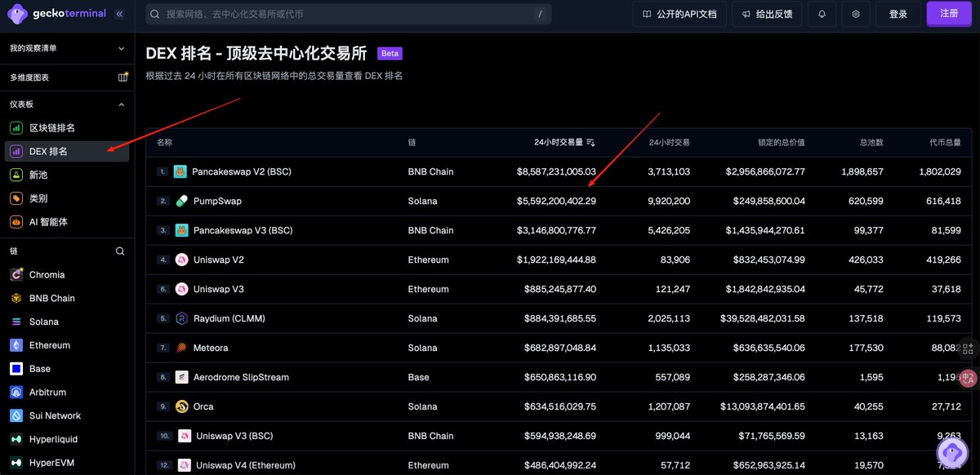Select 区块链排名 in the sidebar
The height and width of the screenshot is (475, 980).
[52, 128]
